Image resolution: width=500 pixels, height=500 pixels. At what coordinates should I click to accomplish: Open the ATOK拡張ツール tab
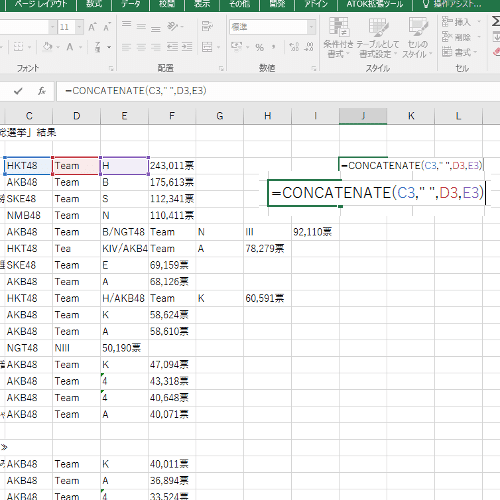coord(375,4)
